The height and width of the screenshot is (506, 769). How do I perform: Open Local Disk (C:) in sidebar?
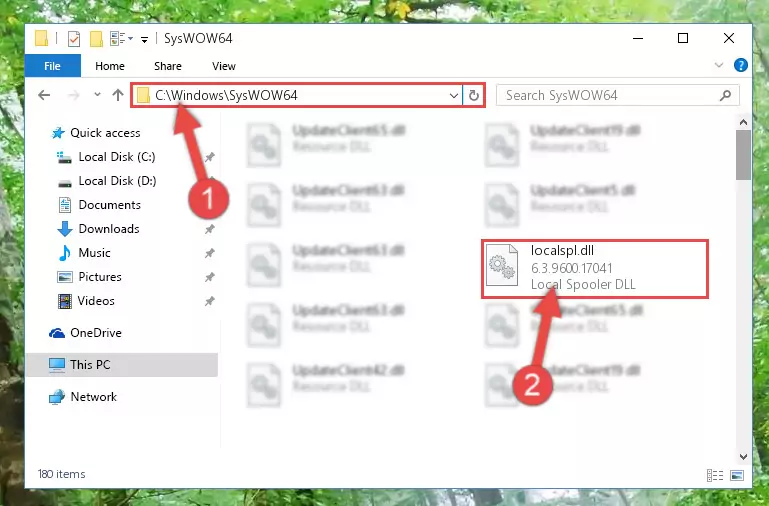point(106,157)
